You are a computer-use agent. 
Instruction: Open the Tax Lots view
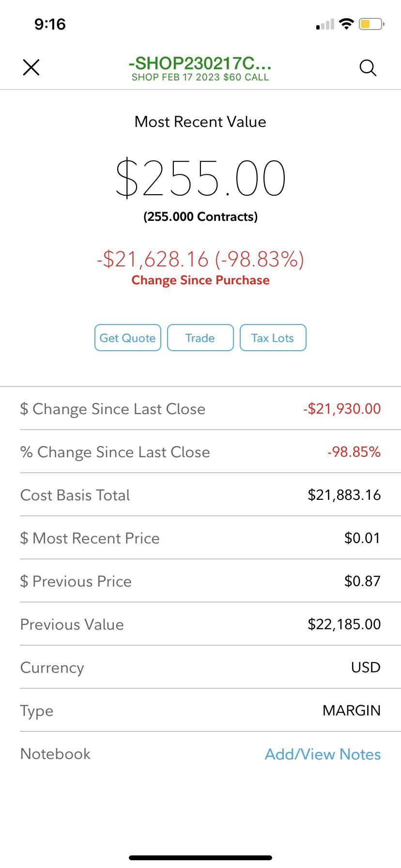[x=273, y=338]
